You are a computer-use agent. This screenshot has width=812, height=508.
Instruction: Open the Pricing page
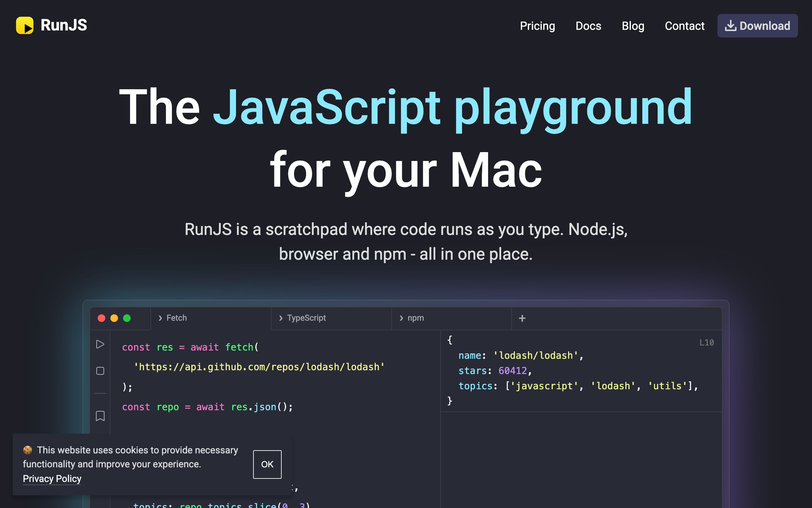[537, 26]
